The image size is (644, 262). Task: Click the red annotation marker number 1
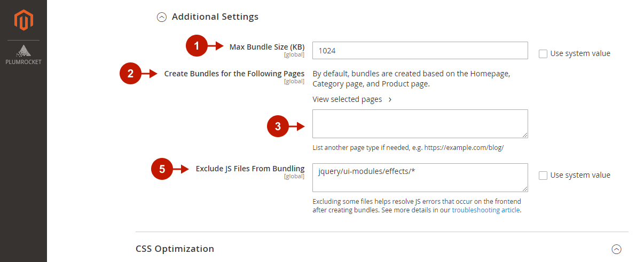pyautogui.click(x=197, y=46)
